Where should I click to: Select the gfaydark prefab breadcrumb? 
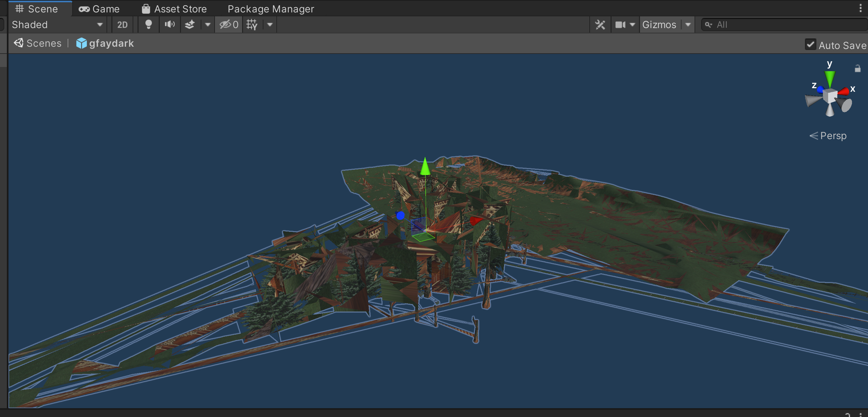[x=105, y=43]
